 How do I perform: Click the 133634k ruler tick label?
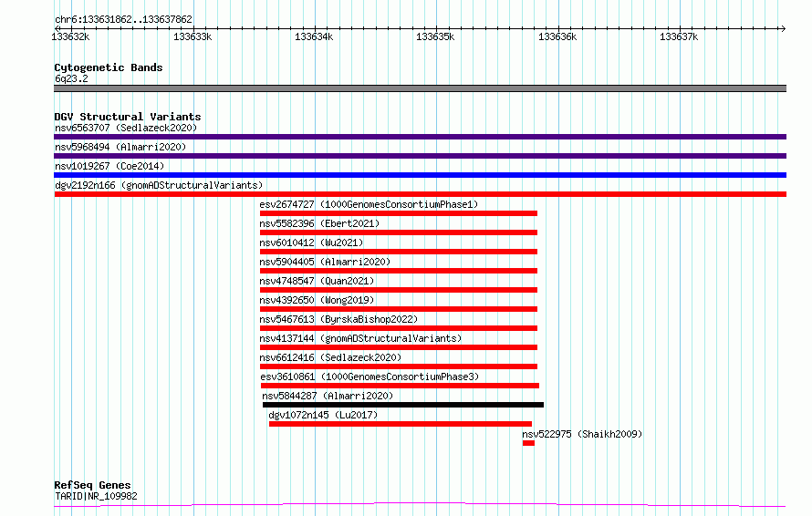tap(314, 36)
